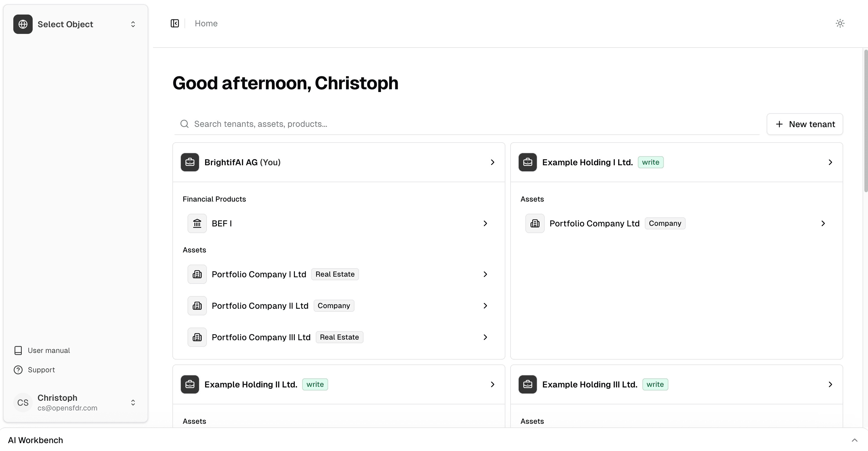Toggle the sidebar panel icon
This screenshot has width=868, height=451.
coord(175,24)
